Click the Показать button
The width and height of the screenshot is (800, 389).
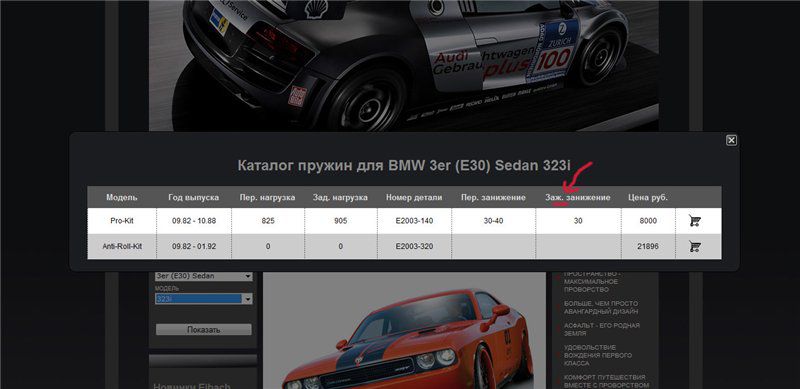pyautogui.click(x=204, y=330)
